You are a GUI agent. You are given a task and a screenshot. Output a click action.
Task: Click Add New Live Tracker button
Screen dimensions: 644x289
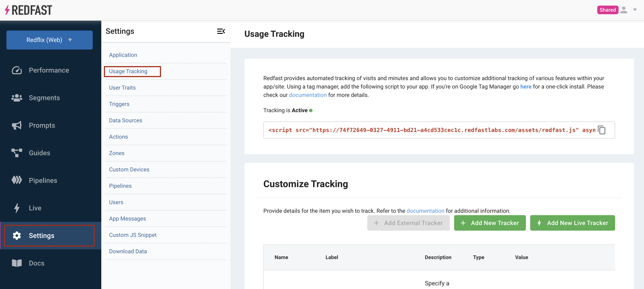[x=572, y=223]
